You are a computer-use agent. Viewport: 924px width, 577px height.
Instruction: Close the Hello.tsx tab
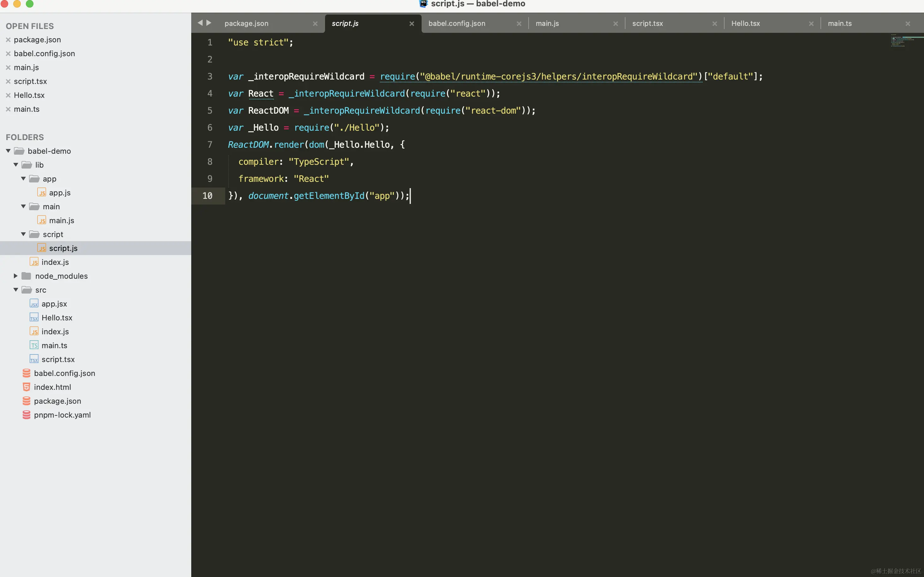pyautogui.click(x=811, y=24)
